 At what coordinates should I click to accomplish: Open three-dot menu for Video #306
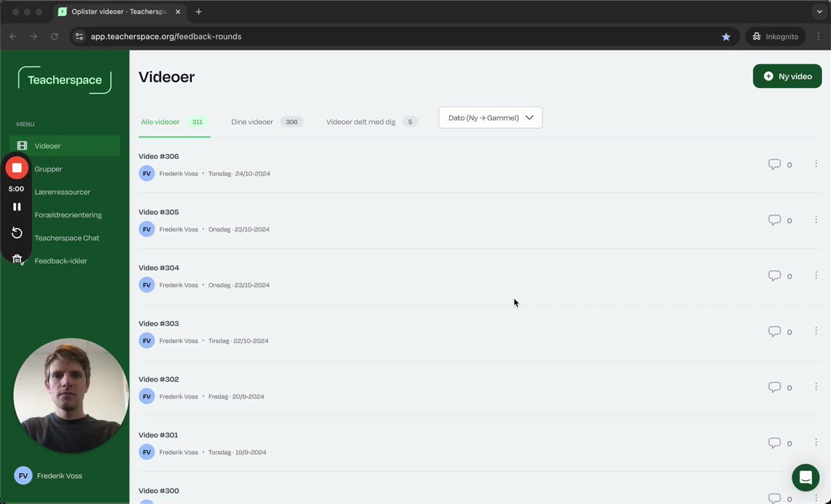point(816,164)
